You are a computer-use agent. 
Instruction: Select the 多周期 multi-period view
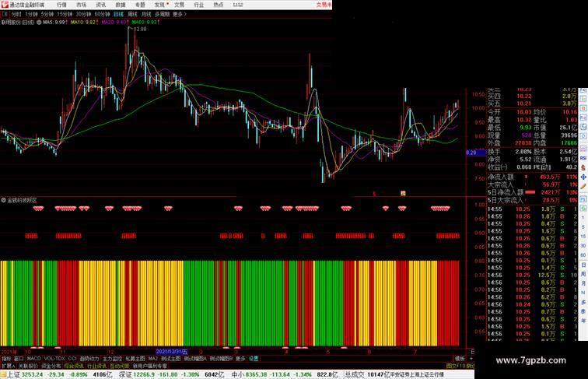pyautogui.click(x=162, y=14)
